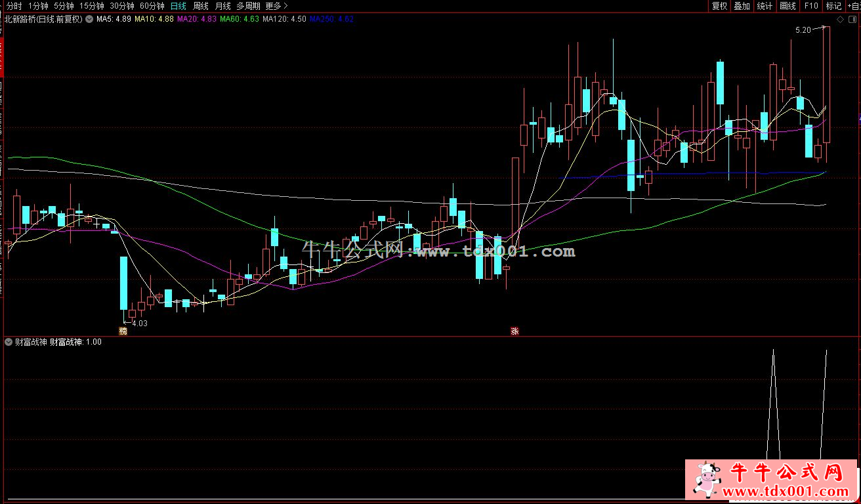Click the MA120: 4.50 indicator label

tap(284, 19)
